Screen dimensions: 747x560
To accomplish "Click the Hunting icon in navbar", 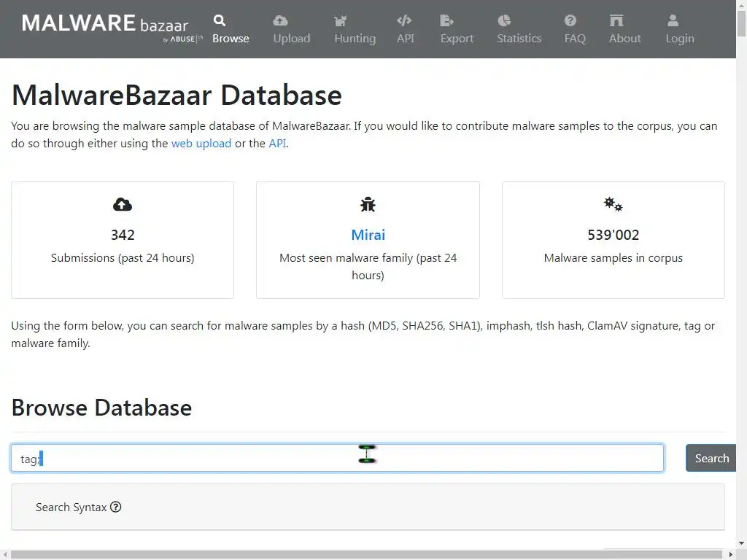I will coord(340,20).
